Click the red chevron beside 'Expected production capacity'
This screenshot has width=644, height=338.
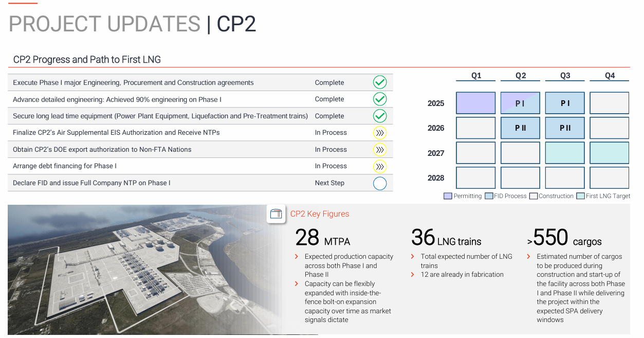[x=297, y=257]
